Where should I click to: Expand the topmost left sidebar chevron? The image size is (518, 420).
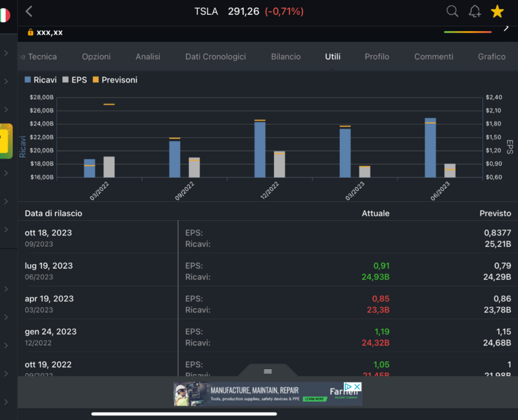pyautogui.click(x=6, y=53)
